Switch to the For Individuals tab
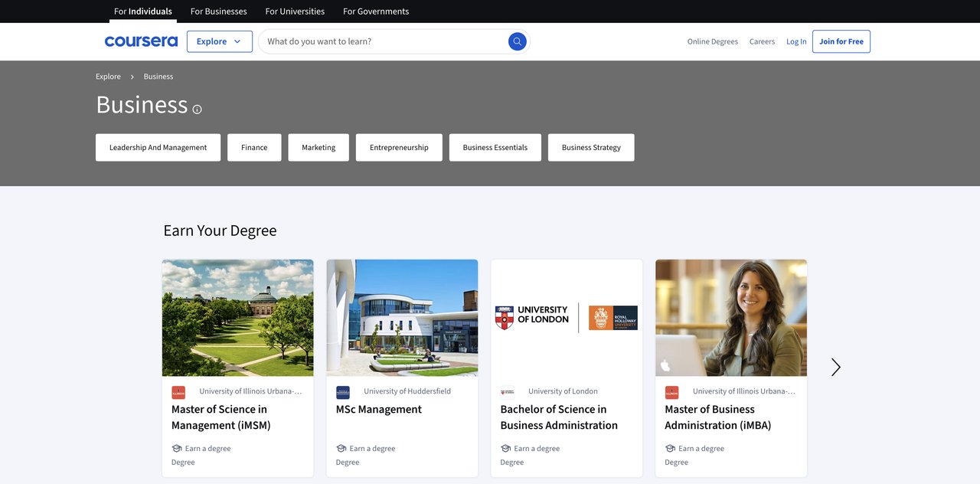Screen dimensions: 980x484 tap(143, 11)
